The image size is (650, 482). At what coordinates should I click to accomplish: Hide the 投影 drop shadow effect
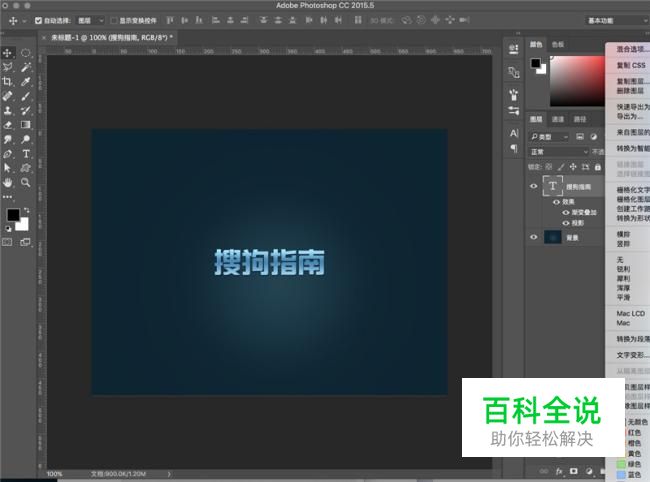(x=566, y=223)
